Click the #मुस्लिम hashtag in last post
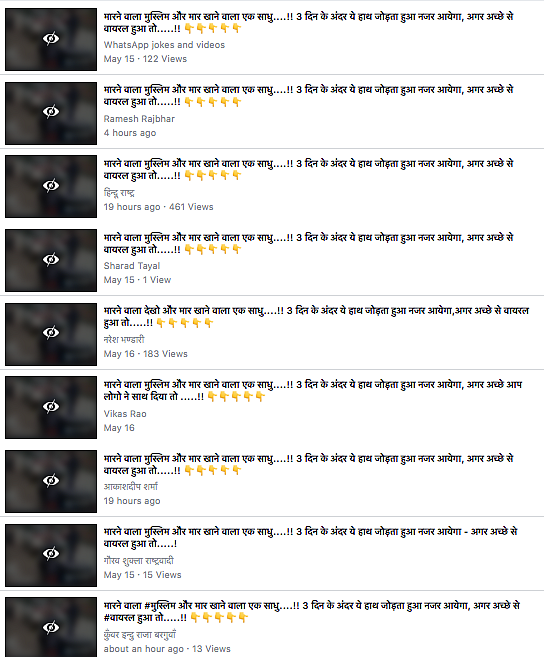Screen dimensions: 544x657 [160, 606]
